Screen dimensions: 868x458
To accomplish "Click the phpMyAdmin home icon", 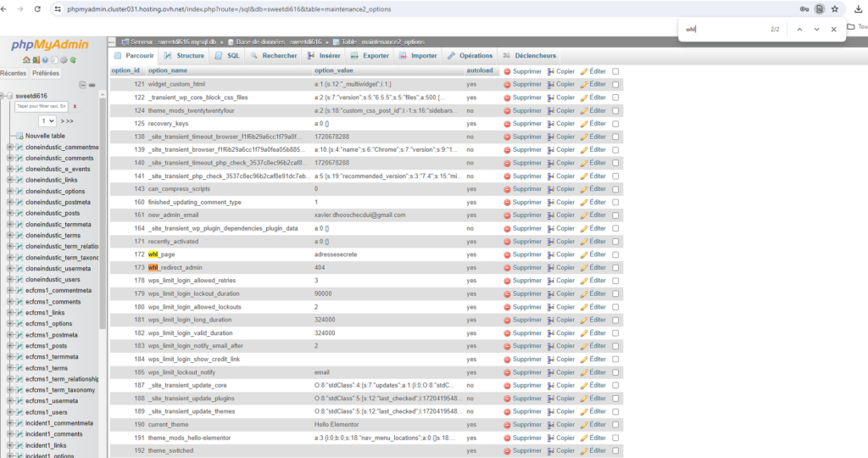I will click(26, 60).
